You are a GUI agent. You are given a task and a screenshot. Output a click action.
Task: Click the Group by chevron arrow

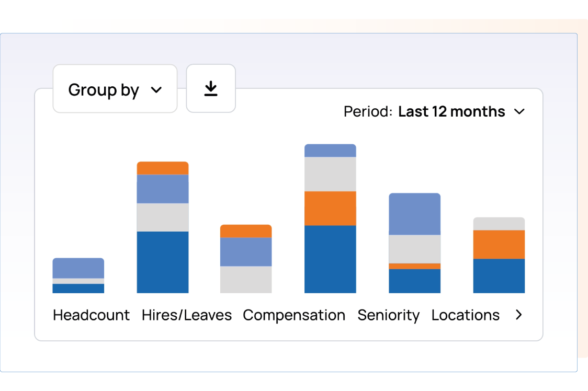coord(156,90)
